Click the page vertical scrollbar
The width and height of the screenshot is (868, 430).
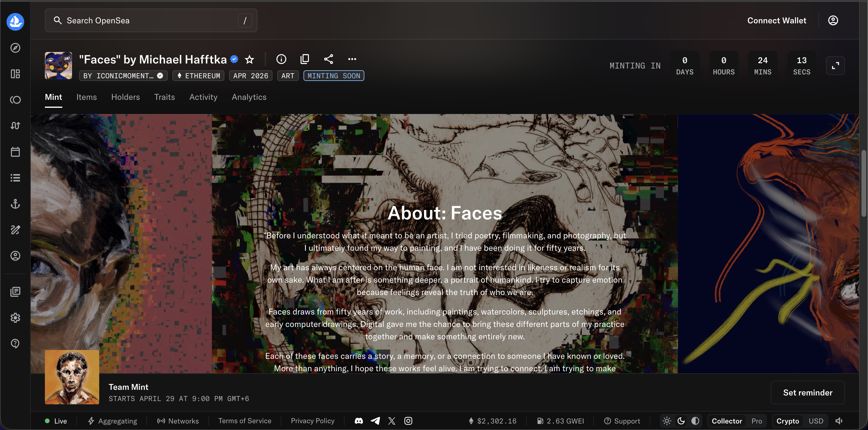click(863, 184)
